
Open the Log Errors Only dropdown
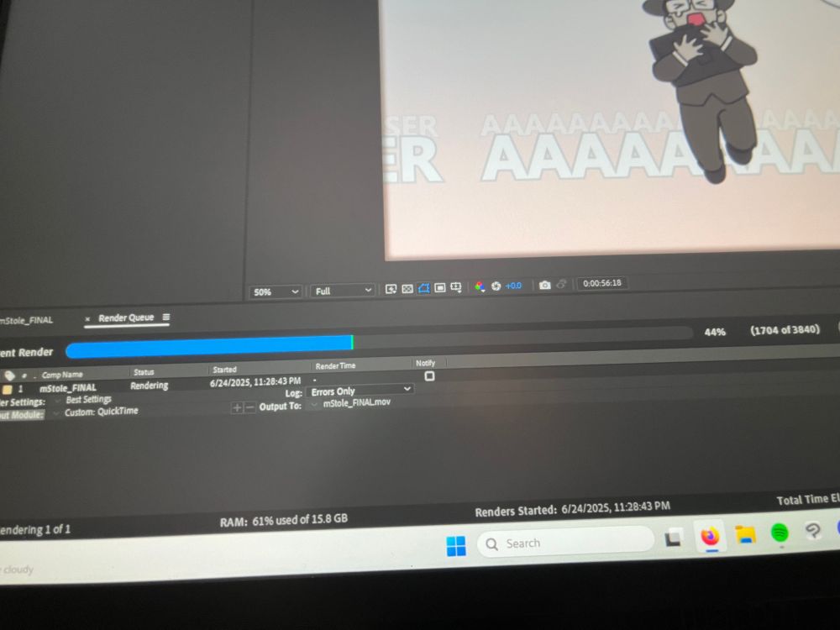coord(361,391)
